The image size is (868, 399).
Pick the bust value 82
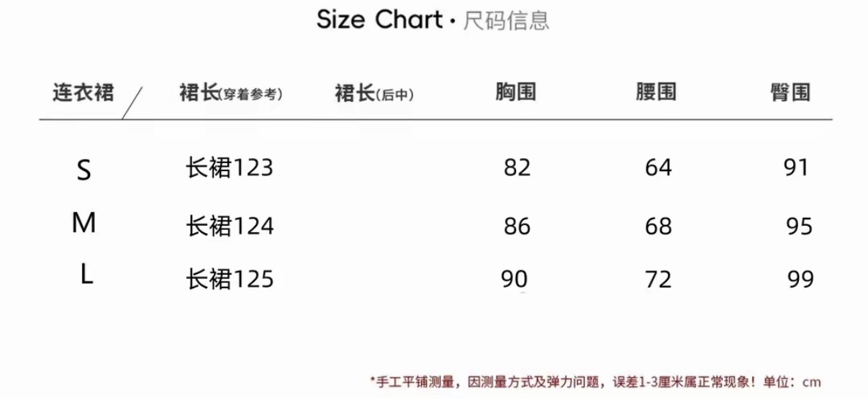517,168
